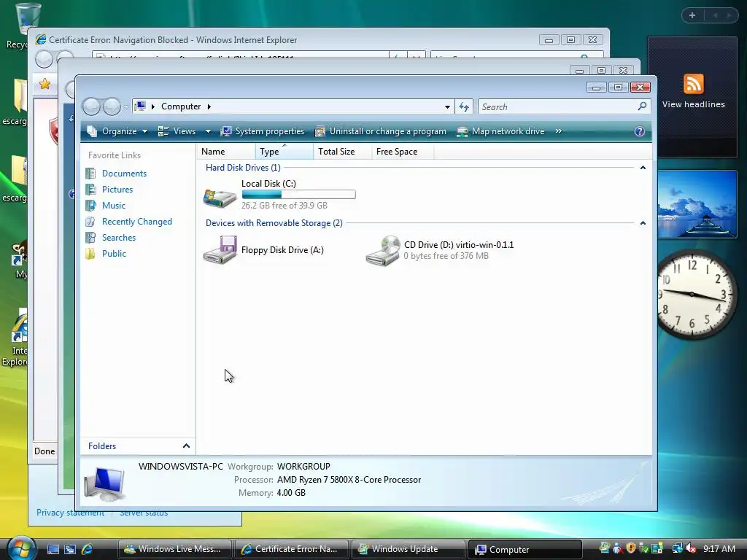Sort by Name column header

point(226,152)
